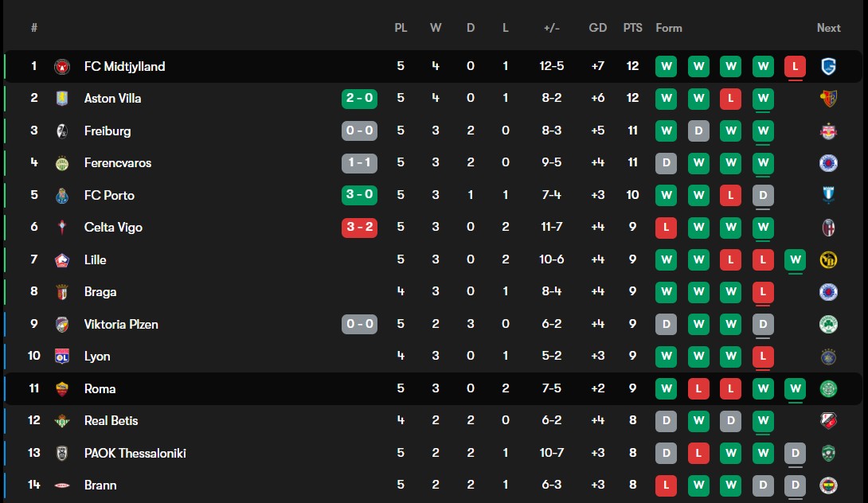This screenshot has width=868, height=503.
Task: Click Celta Vigo's 3 - 2 score badge
Action: click(x=359, y=228)
